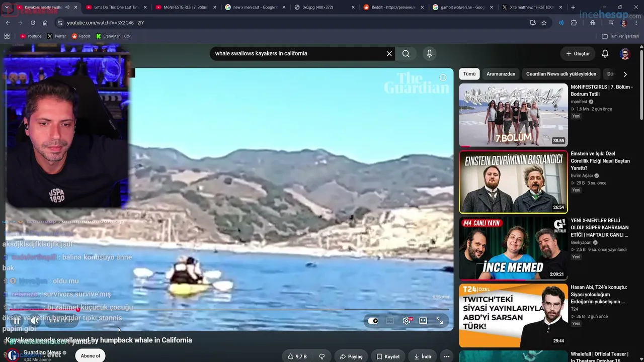The height and width of the screenshot is (362, 644).
Task: Bookmark this page with the star icon
Action: pos(544,23)
